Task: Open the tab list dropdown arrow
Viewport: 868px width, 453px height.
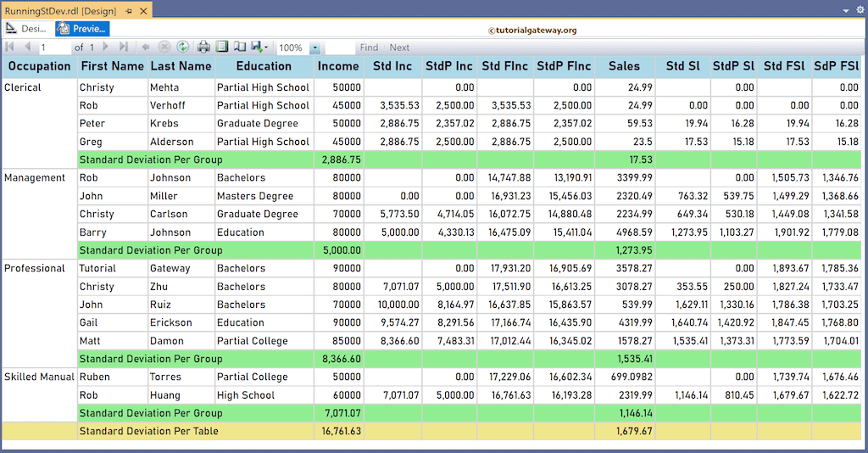Action: click(846, 10)
